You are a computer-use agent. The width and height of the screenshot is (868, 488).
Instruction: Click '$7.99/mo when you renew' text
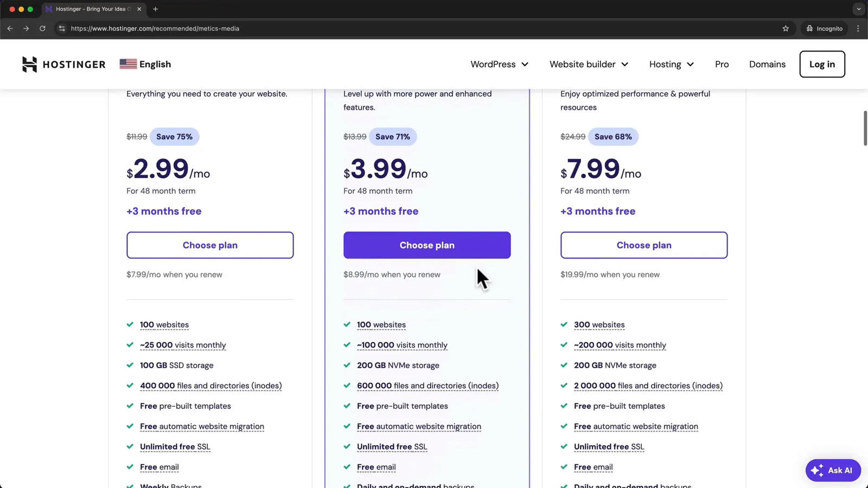point(174,274)
